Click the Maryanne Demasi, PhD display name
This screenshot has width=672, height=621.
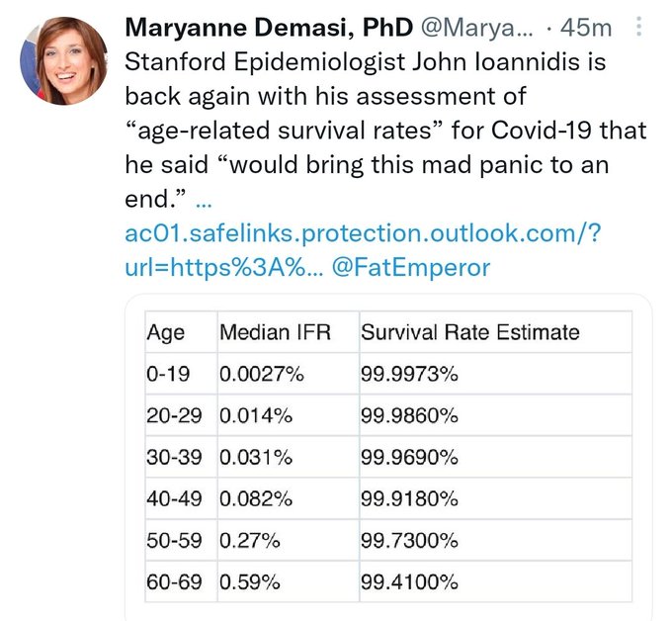pyautogui.click(x=269, y=28)
